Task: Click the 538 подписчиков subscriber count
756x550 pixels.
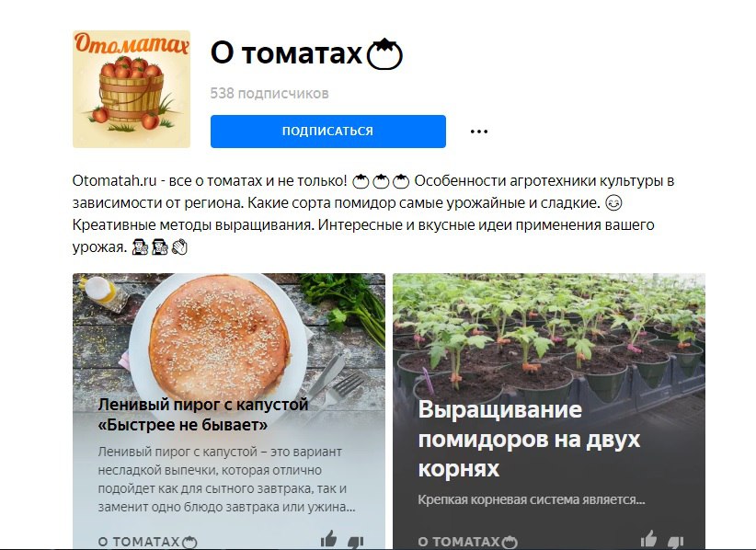Action: pyautogui.click(x=269, y=93)
